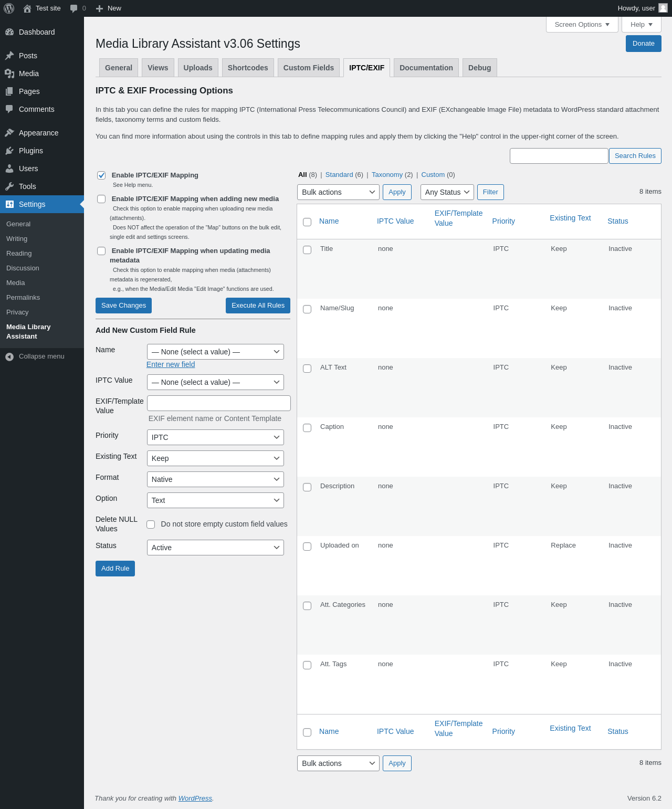The width and height of the screenshot is (672, 809).
Task: Open Media via its sidebar icon
Action: (9, 73)
